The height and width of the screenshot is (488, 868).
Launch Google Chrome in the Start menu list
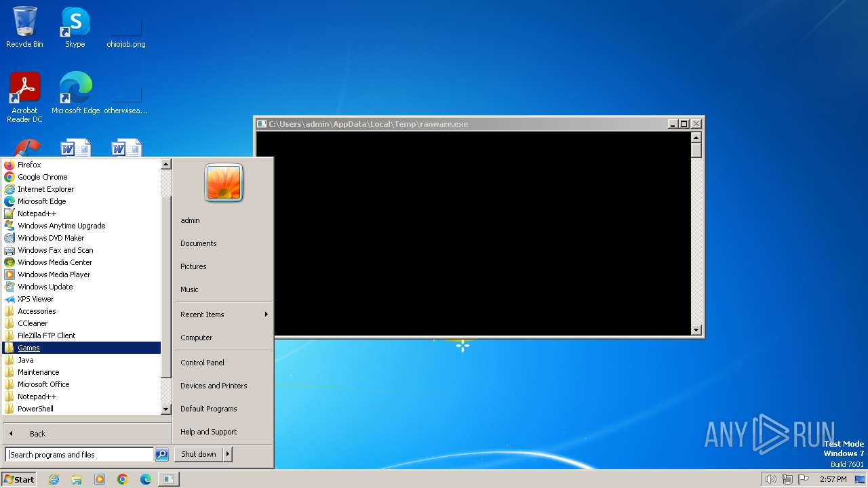[81, 177]
